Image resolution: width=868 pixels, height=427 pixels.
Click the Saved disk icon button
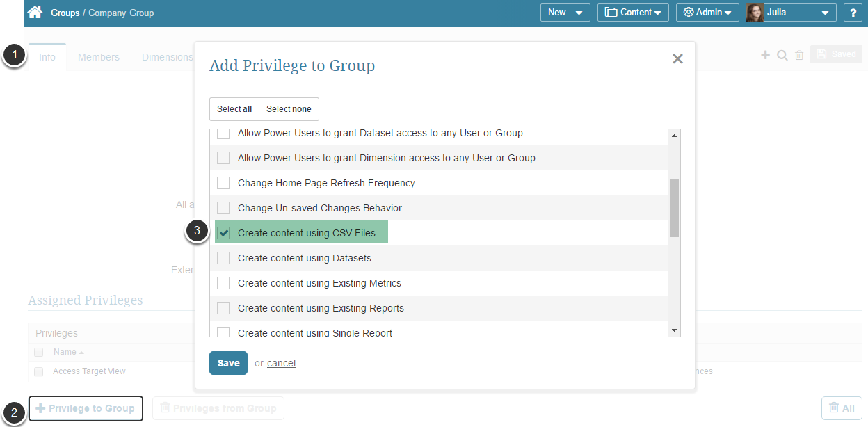tap(836, 54)
